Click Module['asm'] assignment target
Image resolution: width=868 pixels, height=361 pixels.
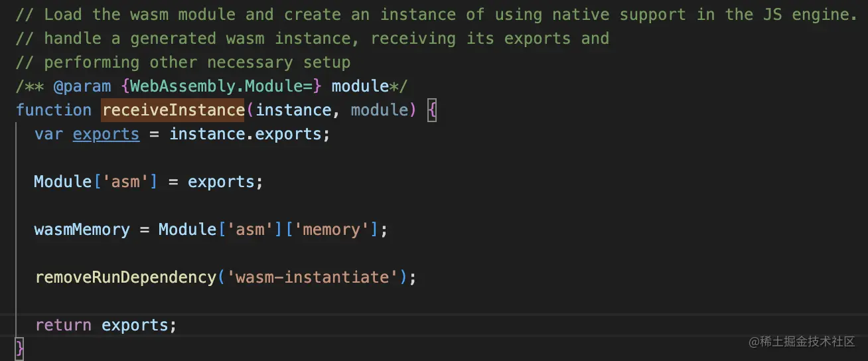pyautogui.click(x=96, y=182)
